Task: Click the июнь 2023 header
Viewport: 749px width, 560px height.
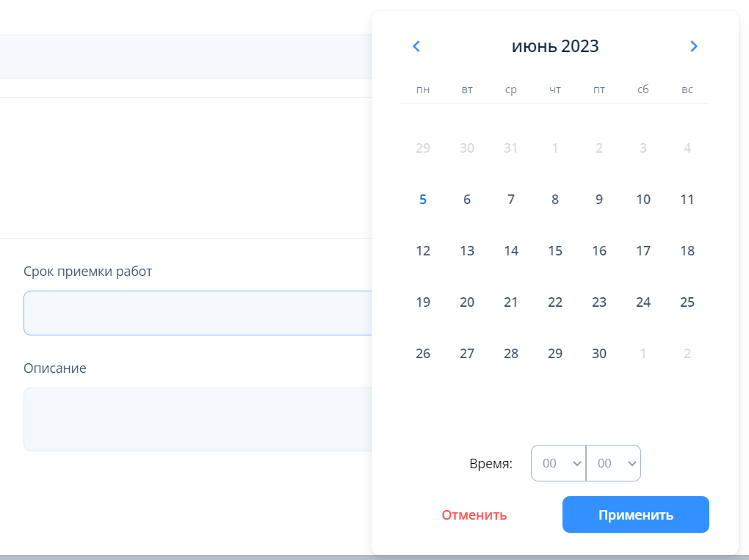Action: point(555,47)
